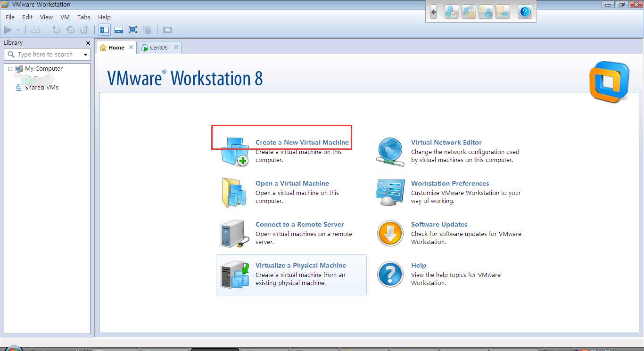Image resolution: width=644 pixels, height=351 pixels.
Task: Click the My Computer monitor icon
Action: tap(19, 69)
